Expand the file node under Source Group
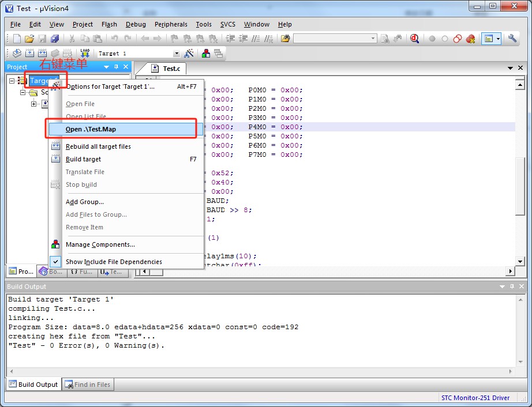This screenshot has height=407, width=532. (x=33, y=104)
